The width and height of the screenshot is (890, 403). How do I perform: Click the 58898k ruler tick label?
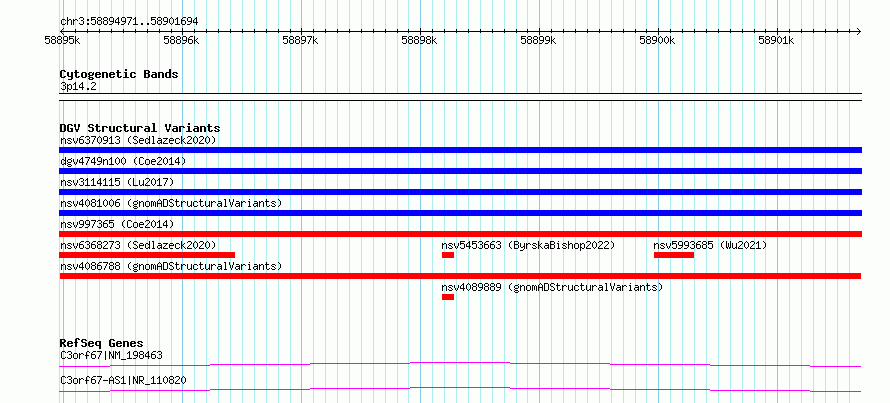(x=419, y=41)
